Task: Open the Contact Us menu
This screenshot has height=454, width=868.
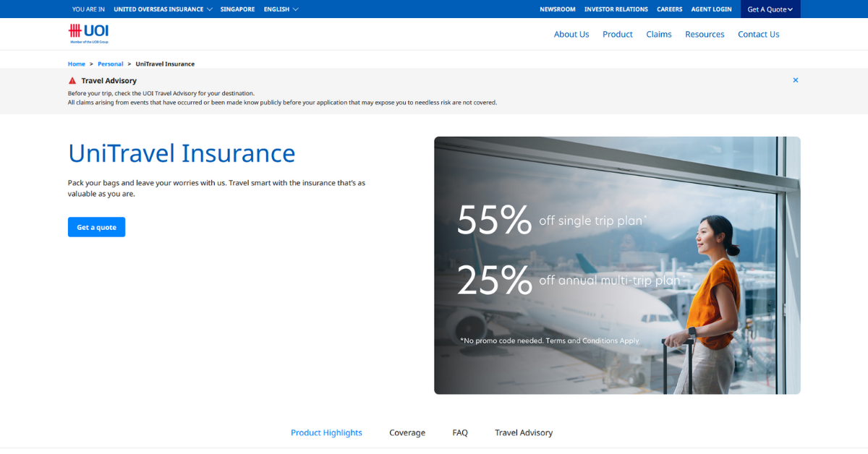Action: [x=759, y=34]
